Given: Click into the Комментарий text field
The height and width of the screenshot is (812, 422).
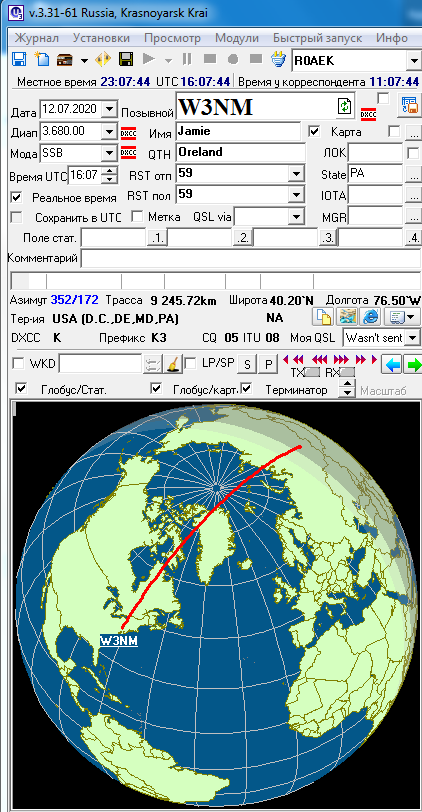Looking at the screenshot, I should (x=251, y=258).
